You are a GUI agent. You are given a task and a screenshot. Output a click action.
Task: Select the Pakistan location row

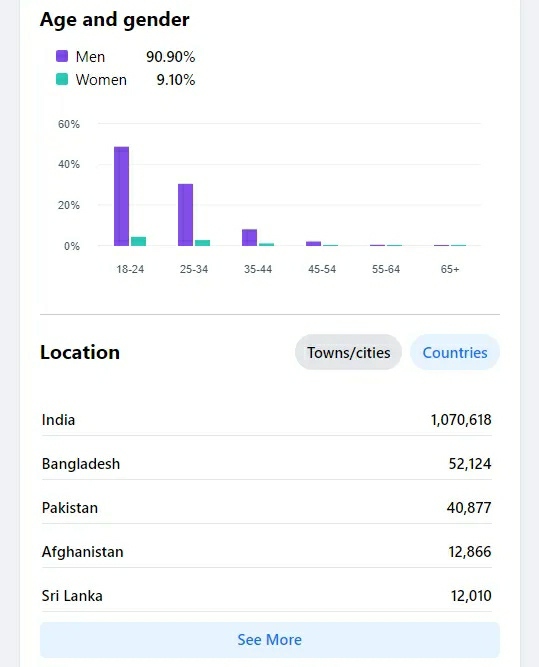[267, 508]
